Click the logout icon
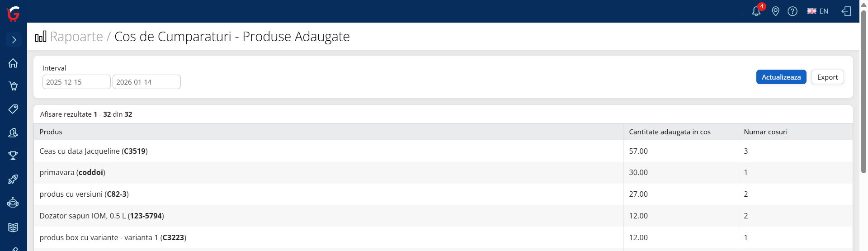The image size is (868, 251). [x=846, y=11]
